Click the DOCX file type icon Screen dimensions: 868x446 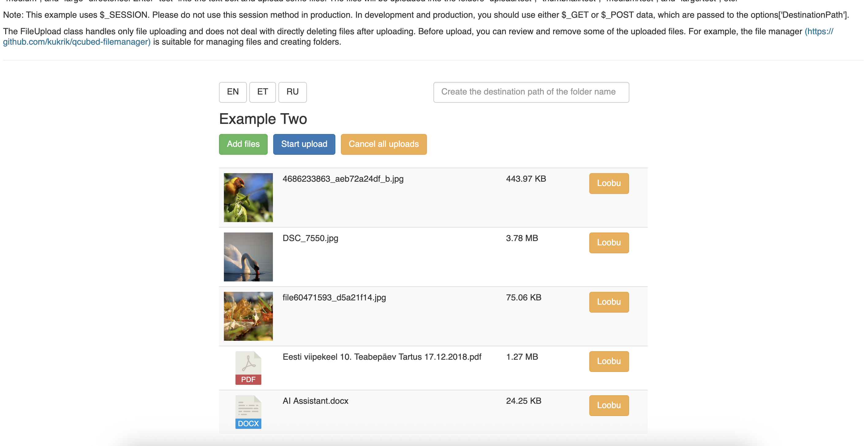point(248,412)
